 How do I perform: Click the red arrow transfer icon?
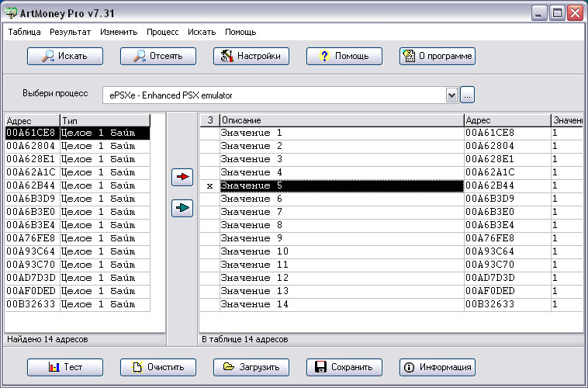coord(182,177)
